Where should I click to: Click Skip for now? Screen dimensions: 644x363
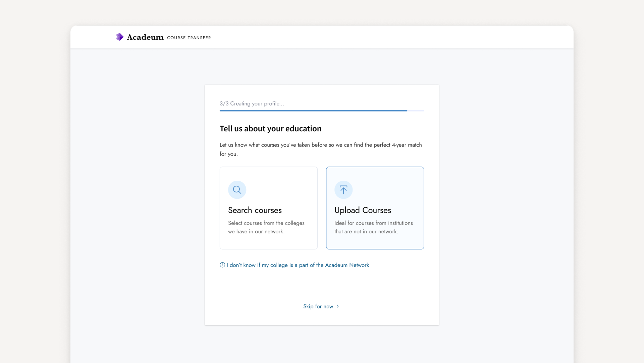tap(318, 306)
